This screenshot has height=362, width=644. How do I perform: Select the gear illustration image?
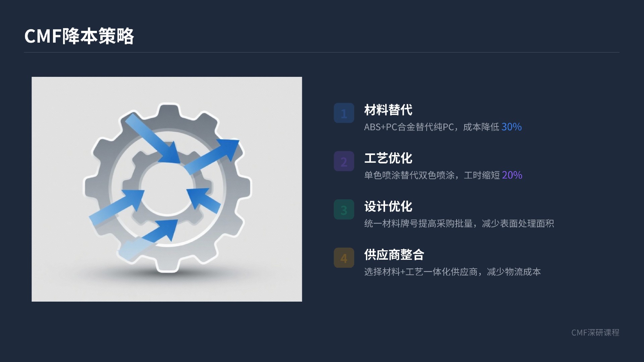pyautogui.click(x=167, y=189)
